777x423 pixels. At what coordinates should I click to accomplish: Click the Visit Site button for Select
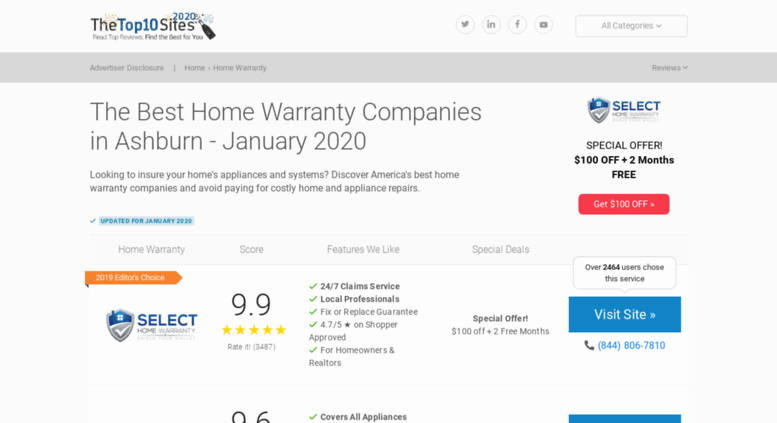tap(625, 315)
